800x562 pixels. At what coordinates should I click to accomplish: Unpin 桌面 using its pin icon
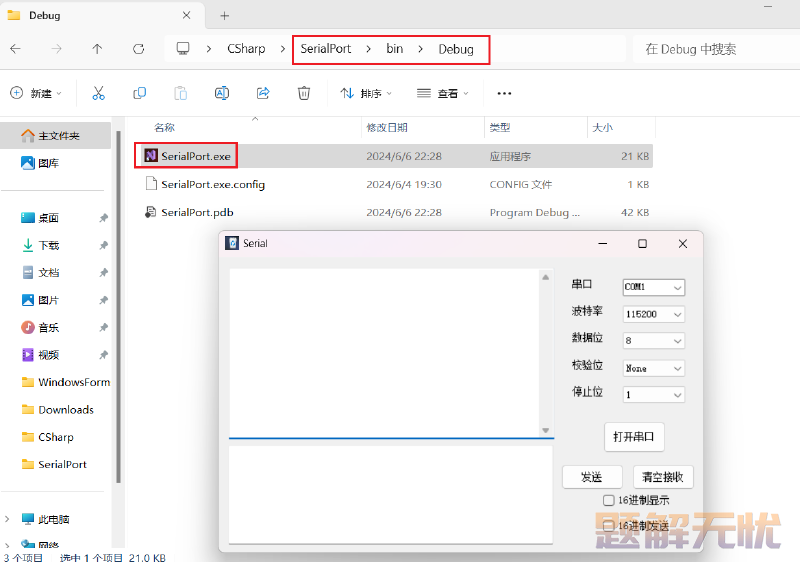point(103,218)
